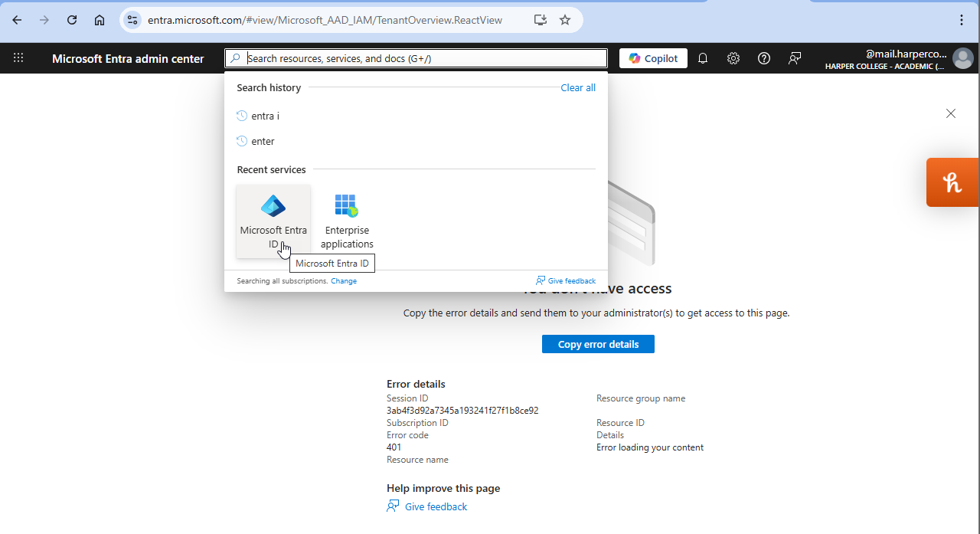Open Give feedback link under Help improve
980x534 pixels.
[x=427, y=506]
